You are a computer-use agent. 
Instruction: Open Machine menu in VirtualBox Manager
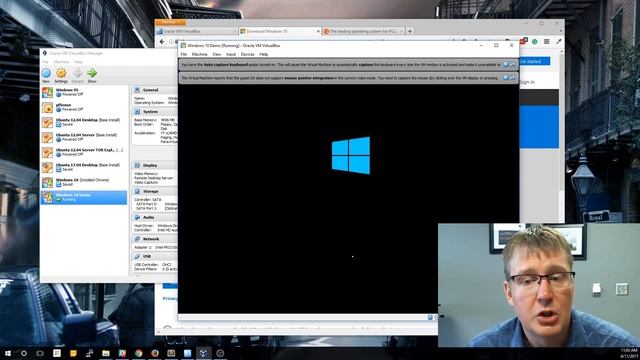tap(61, 62)
